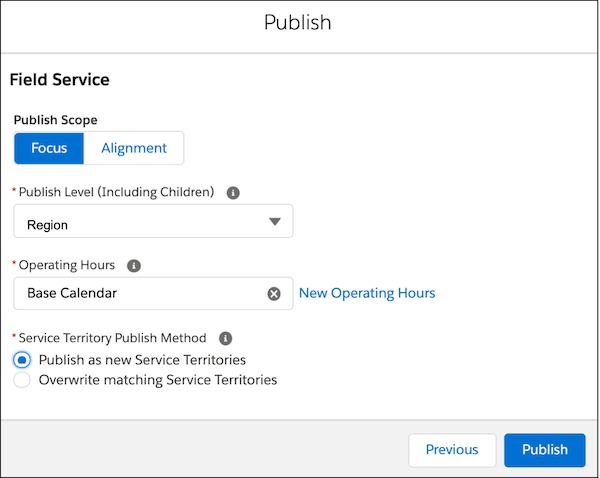Choose Overwrite matching Service Territories option

click(22, 380)
